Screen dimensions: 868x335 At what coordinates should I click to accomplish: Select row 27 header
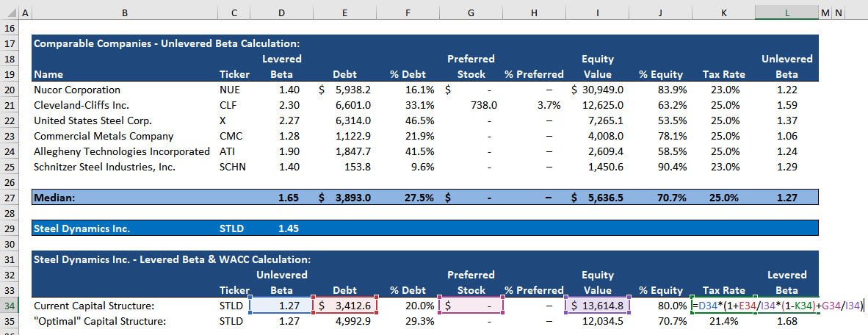[10, 197]
